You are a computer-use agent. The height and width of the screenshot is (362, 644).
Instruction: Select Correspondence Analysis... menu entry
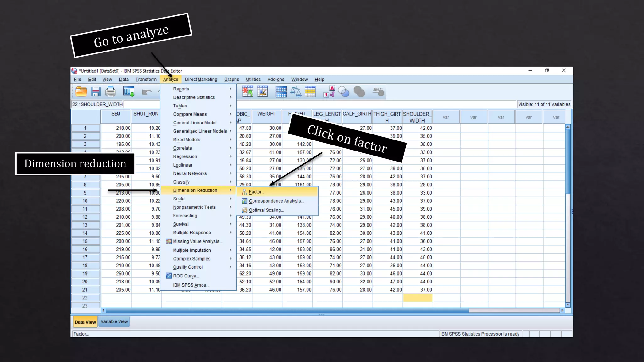(276, 201)
